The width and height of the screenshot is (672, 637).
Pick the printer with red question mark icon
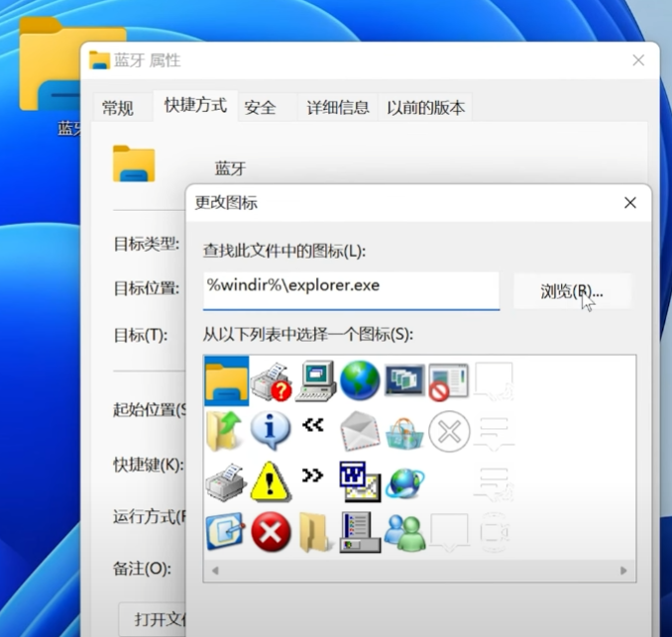(x=271, y=381)
